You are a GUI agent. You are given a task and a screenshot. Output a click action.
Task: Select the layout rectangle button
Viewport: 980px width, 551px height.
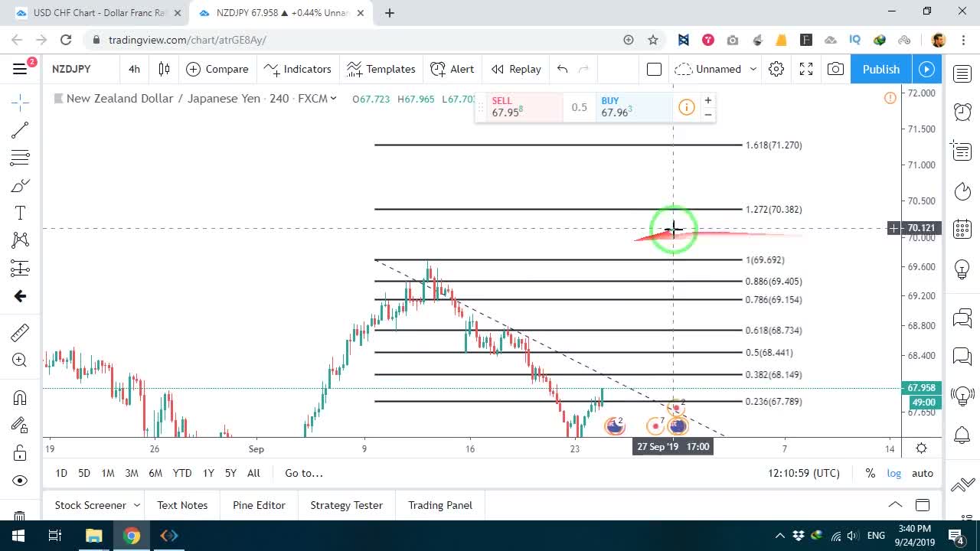click(654, 69)
